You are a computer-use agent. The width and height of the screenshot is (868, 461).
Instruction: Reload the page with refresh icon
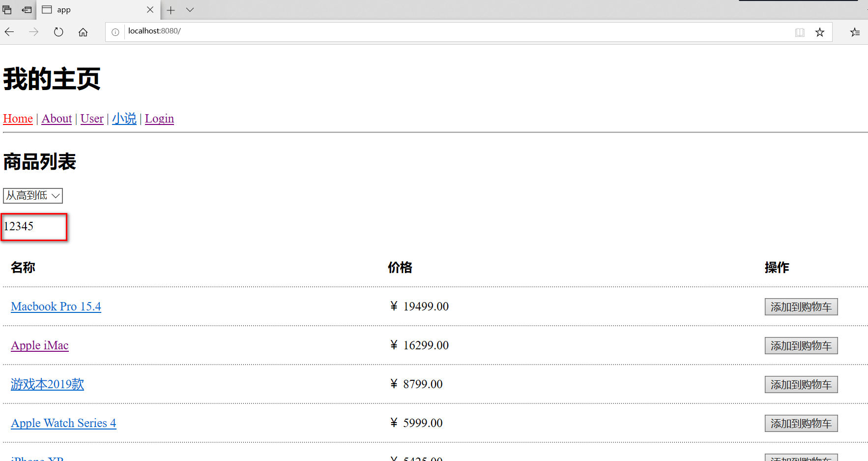click(x=58, y=32)
